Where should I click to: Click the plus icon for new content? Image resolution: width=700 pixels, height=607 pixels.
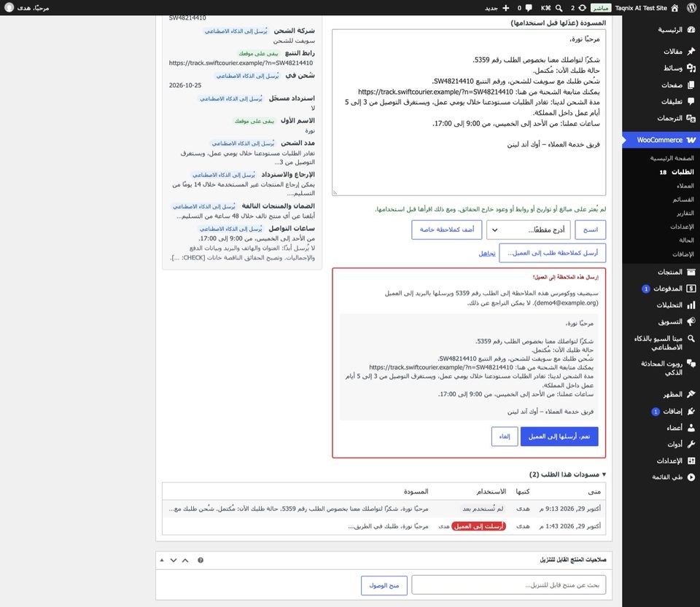[x=505, y=7]
